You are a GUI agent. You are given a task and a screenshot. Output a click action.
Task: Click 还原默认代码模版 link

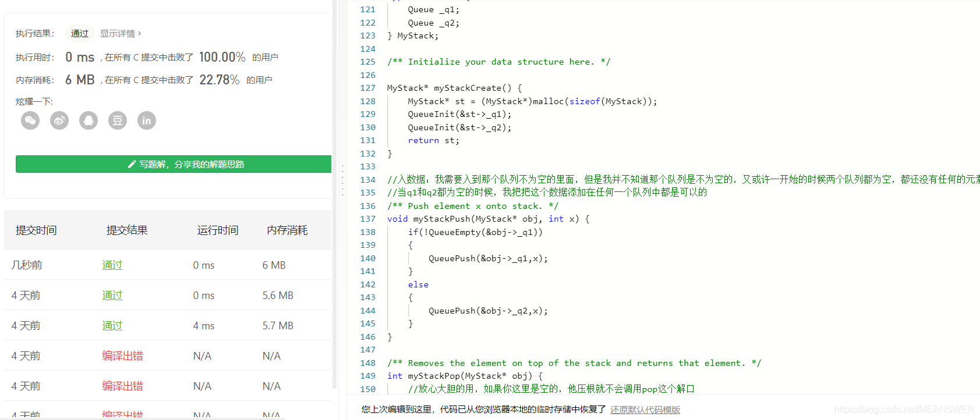click(645, 410)
